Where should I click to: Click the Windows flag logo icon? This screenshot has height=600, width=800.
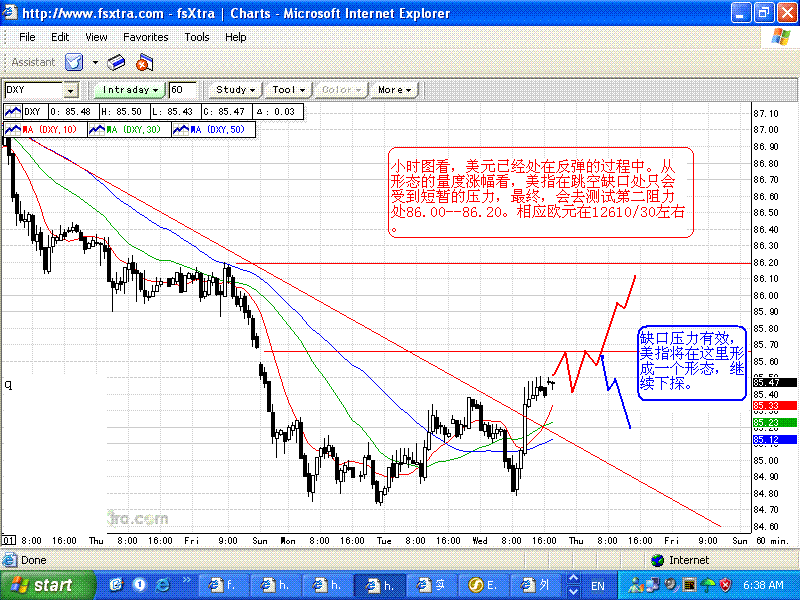(x=781, y=37)
